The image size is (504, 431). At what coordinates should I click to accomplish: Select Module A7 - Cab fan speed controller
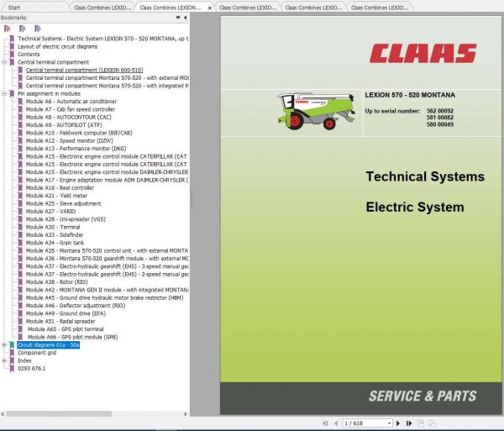(x=70, y=109)
